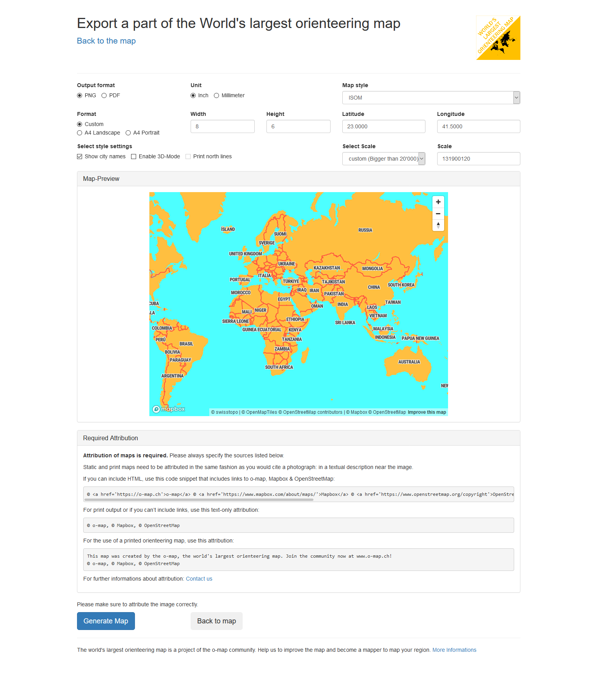597x700 pixels.
Task: Click the Longitude input field
Action: coord(478,126)
